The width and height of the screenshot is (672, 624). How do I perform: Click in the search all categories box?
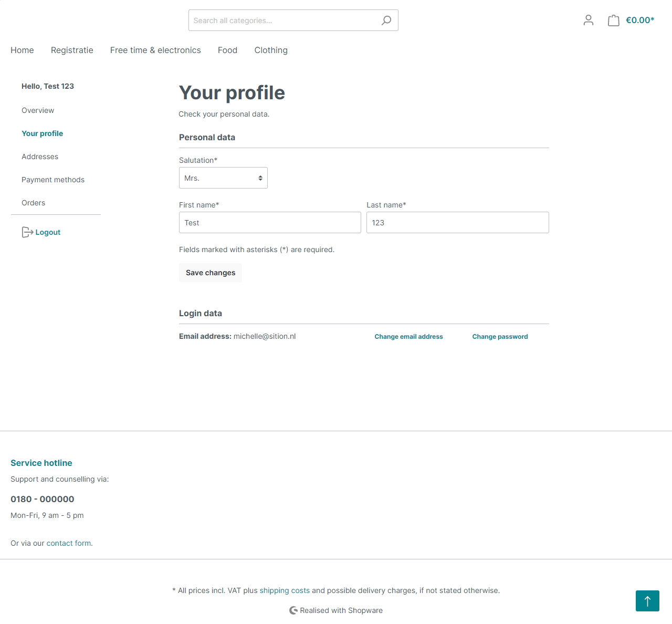[x=283, y=20]
